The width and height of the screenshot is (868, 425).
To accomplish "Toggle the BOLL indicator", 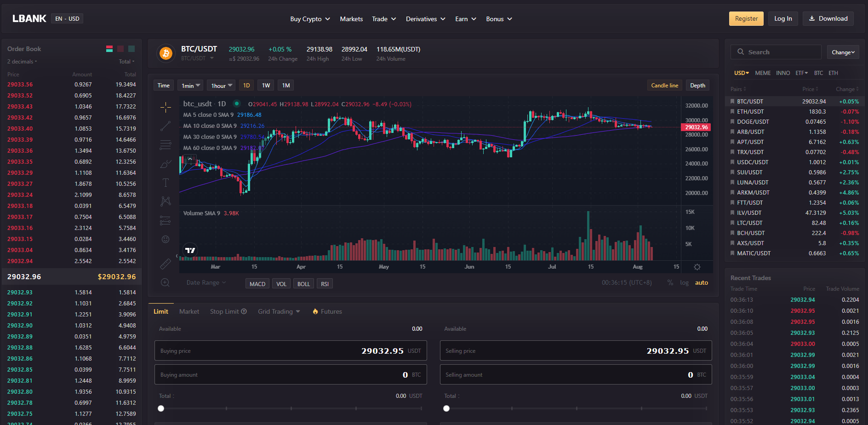I will (303, 284).
